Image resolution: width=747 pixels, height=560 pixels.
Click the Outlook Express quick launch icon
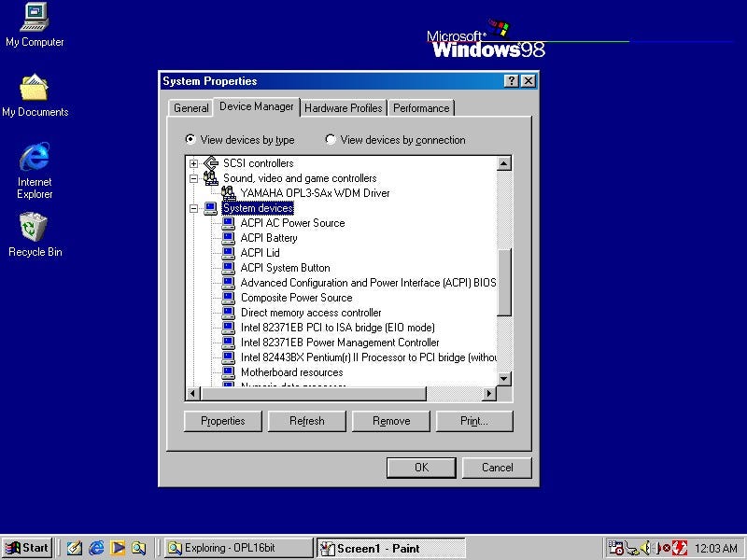point(74,548)
